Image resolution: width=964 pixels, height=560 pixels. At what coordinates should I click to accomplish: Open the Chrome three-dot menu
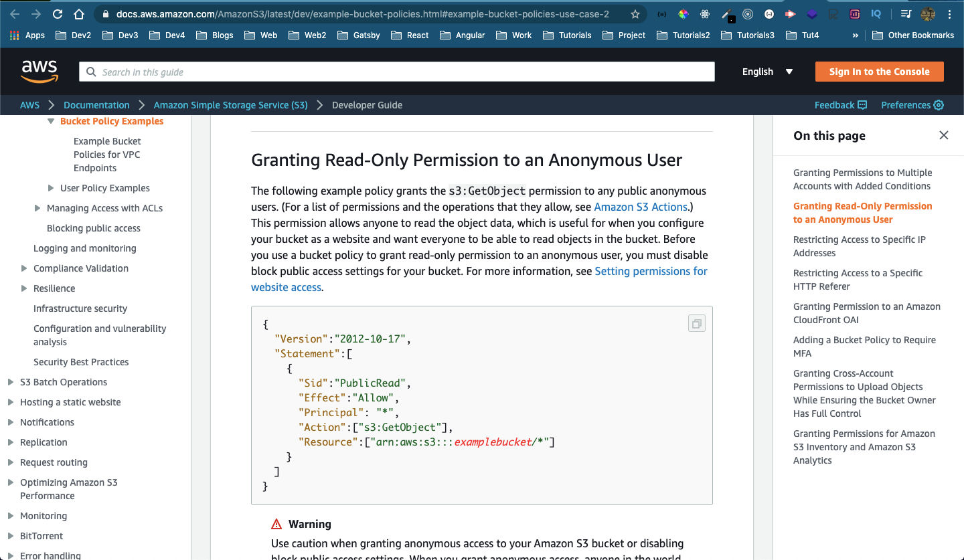coord(950,14)
